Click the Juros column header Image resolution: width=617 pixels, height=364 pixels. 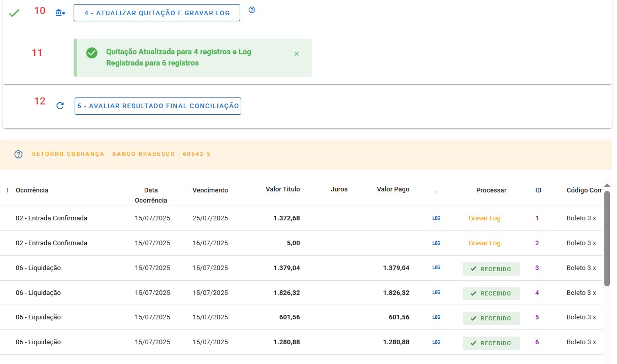click(339, 189)
